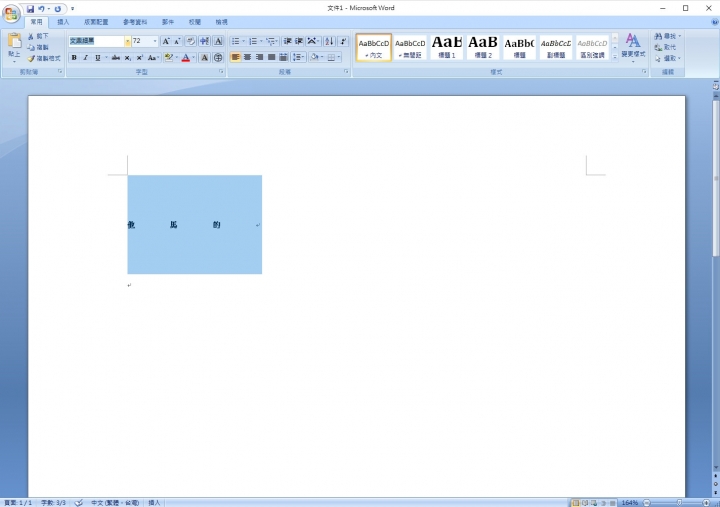
Task: Toggle strikethrough formatting
Action: coord(116,57)
